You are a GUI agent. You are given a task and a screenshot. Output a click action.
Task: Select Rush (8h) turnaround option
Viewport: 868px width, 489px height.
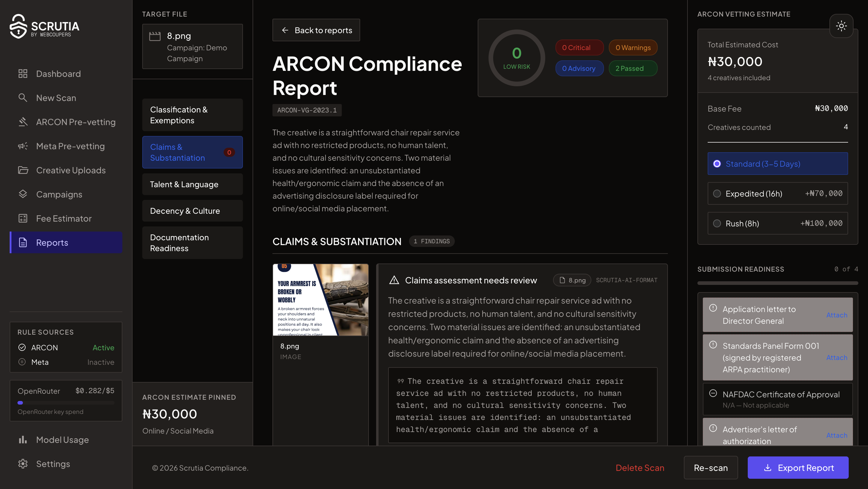777,223
